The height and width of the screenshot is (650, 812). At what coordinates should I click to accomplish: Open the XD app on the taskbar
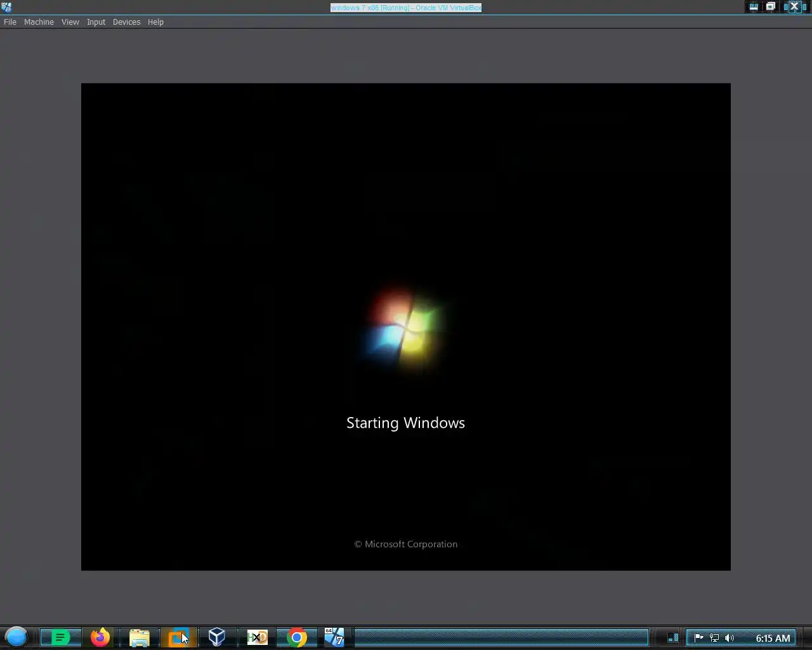click(x=257, y=637)
